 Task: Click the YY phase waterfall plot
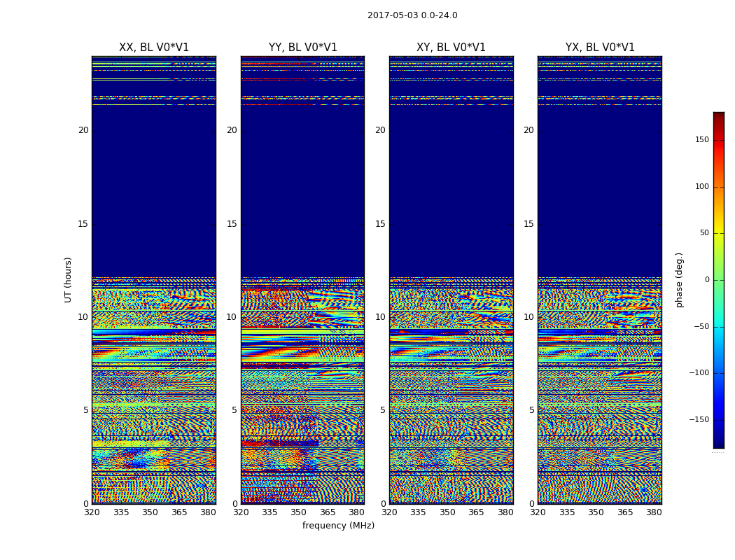303,280
